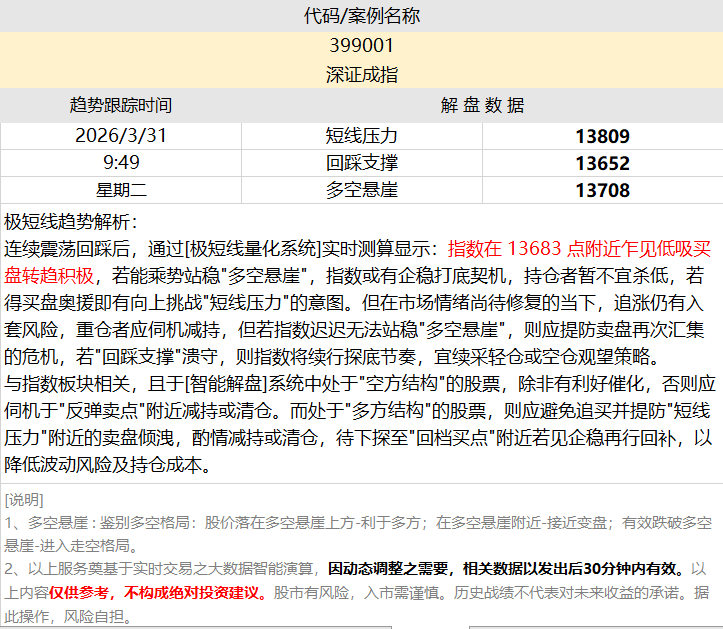
Task: Click the 多空悬崖 label in the table
Action: (362, 190)
